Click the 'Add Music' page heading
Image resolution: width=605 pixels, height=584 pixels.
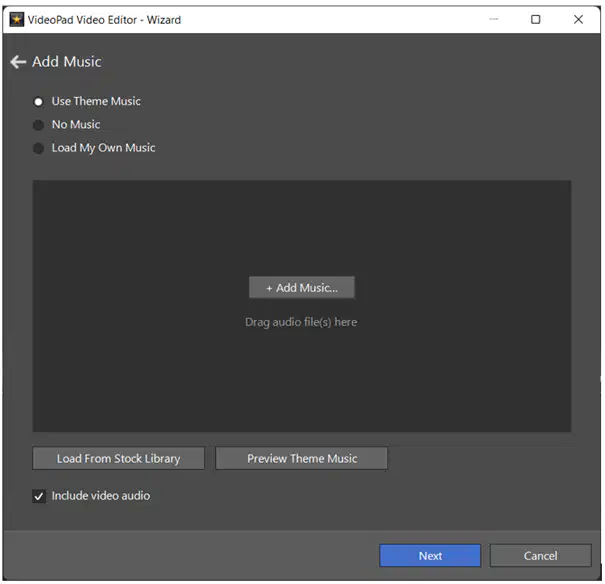(x=67, y=62)
